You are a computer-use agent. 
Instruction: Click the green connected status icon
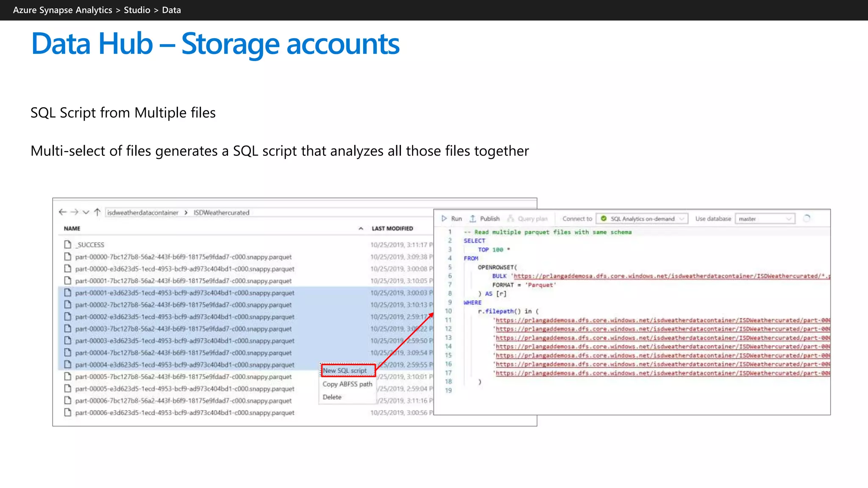pyautogui.click(x=604, y=219)
